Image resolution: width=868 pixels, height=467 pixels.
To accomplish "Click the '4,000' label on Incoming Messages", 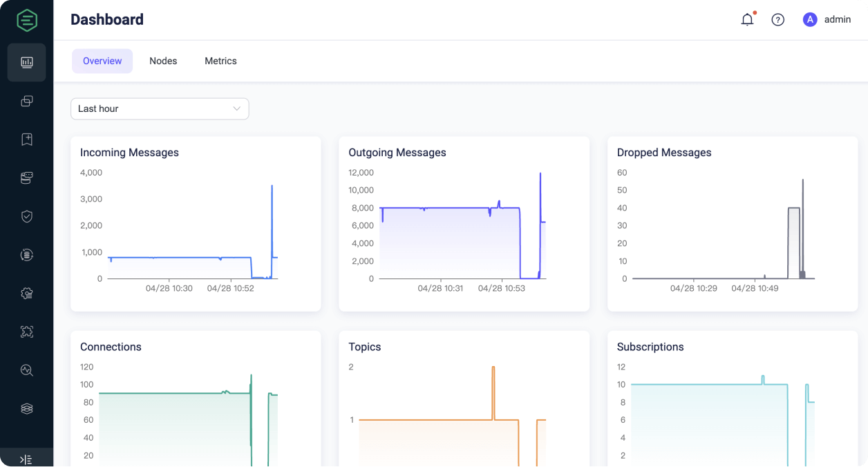I will click(x=91, y=173).
